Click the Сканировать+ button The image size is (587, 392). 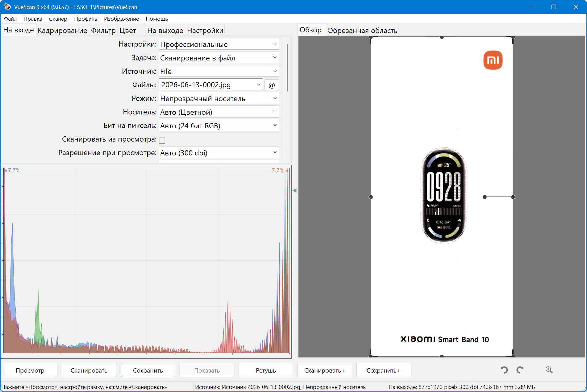(325, 370)
